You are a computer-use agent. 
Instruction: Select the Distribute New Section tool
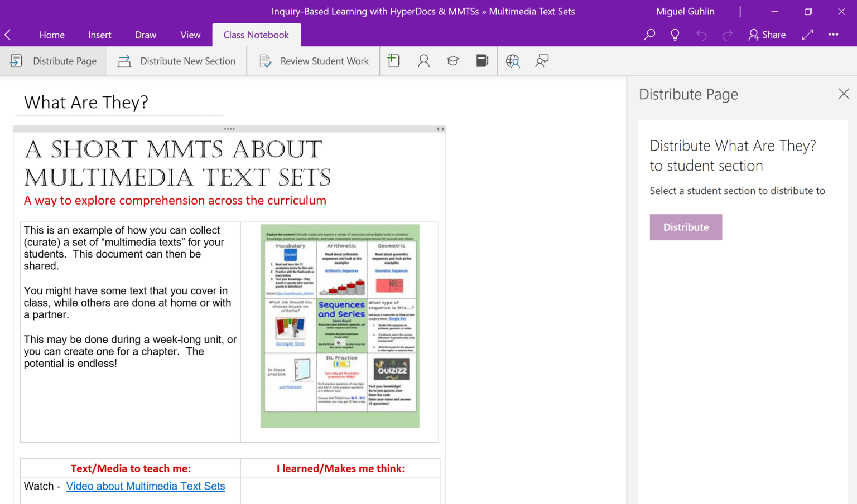(177, 61)
